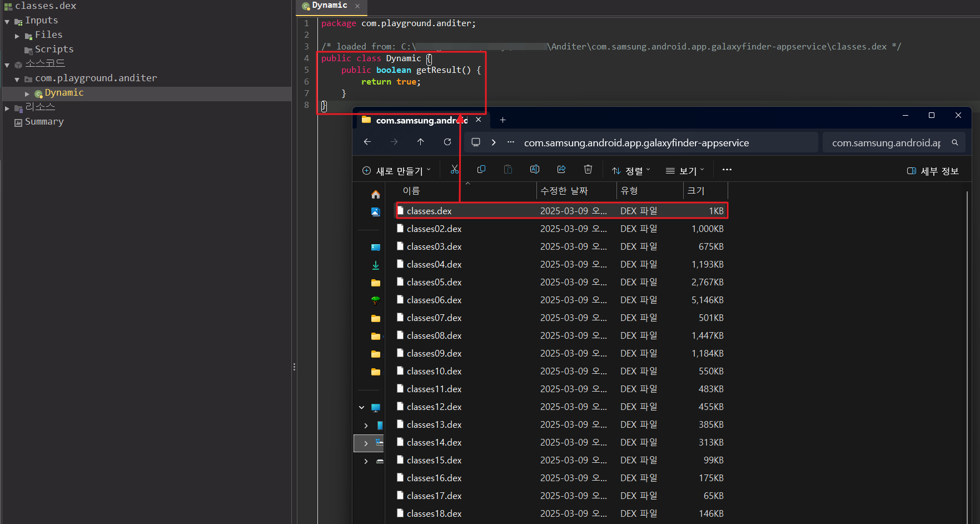Screen dimensions: 980x524
Task: Minimize the Explorer window
Action: [906, 116]
